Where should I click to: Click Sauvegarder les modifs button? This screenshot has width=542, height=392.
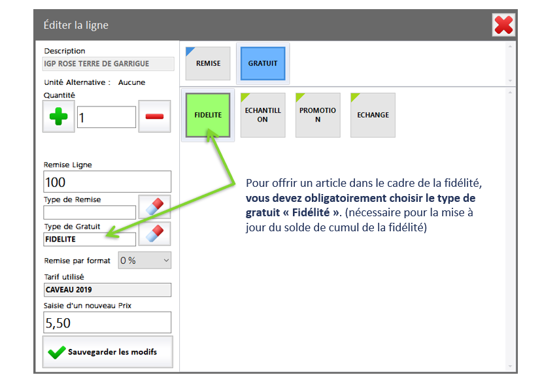click(108, 352)
